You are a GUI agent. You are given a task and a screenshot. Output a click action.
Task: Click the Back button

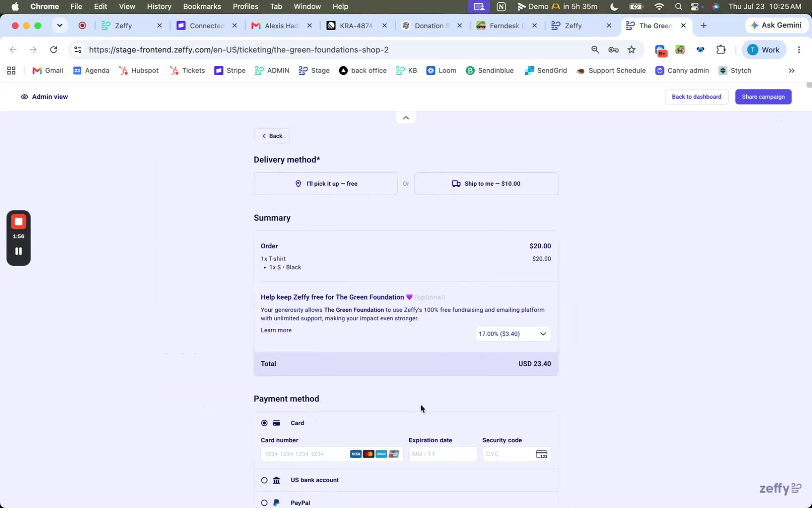(x=272, y=136)
